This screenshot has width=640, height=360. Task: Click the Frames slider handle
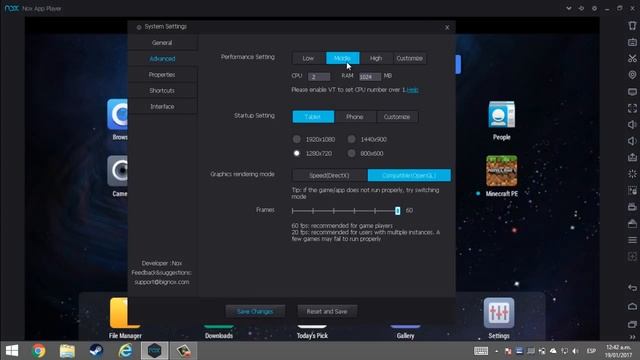[398, 211]
